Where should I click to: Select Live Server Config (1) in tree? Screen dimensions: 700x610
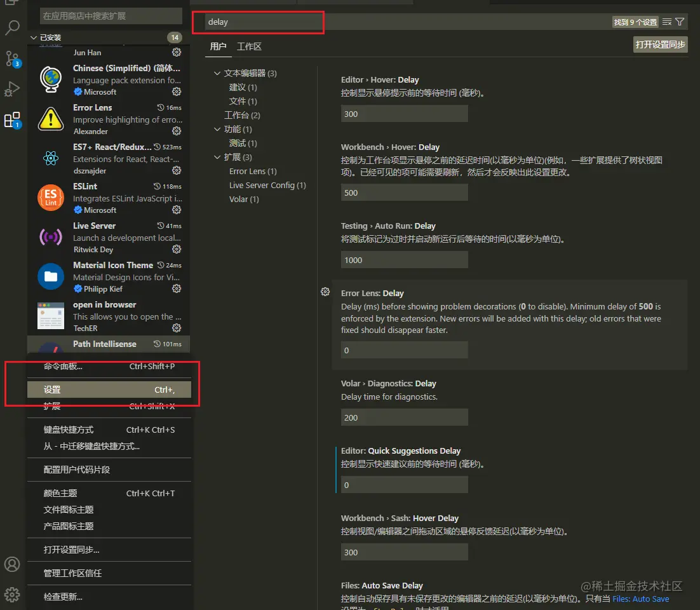click(x=267, y=186)
